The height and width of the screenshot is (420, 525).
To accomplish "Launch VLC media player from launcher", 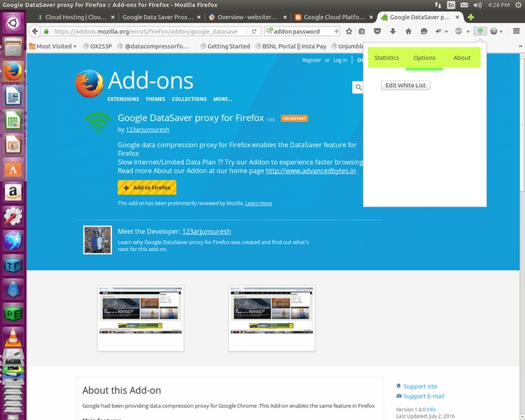I will click(14, 338).
